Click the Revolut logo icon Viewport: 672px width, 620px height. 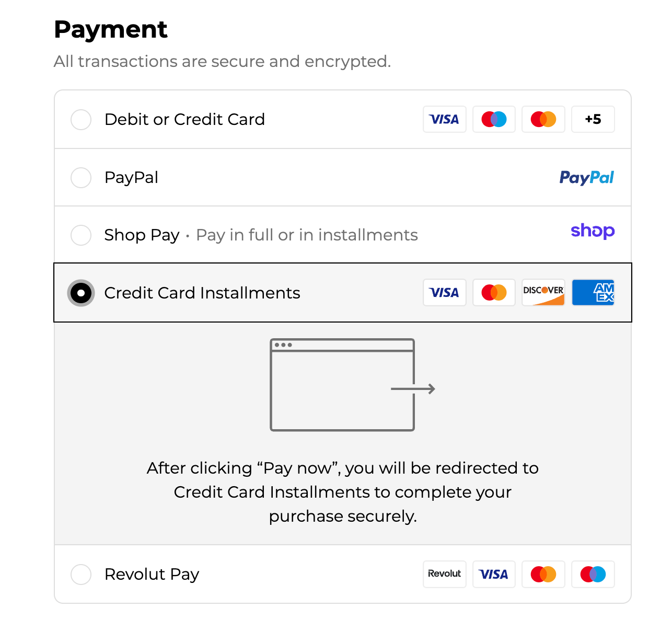point(444,574)
